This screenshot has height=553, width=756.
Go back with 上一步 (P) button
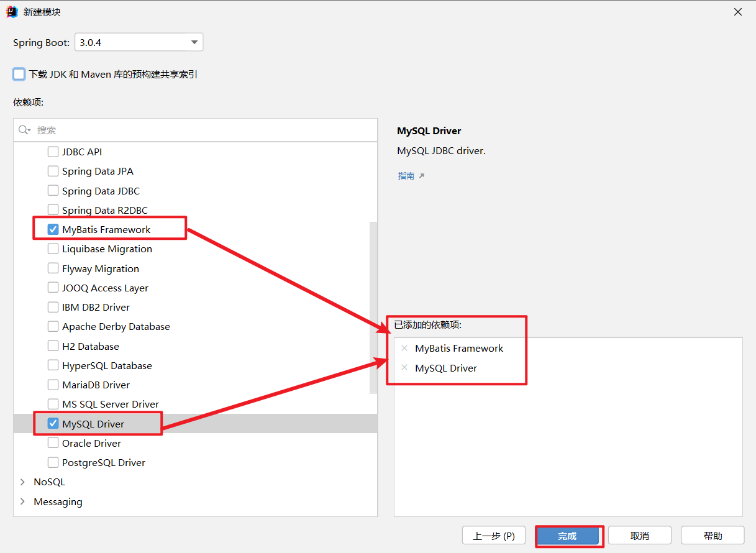point(493,536)
